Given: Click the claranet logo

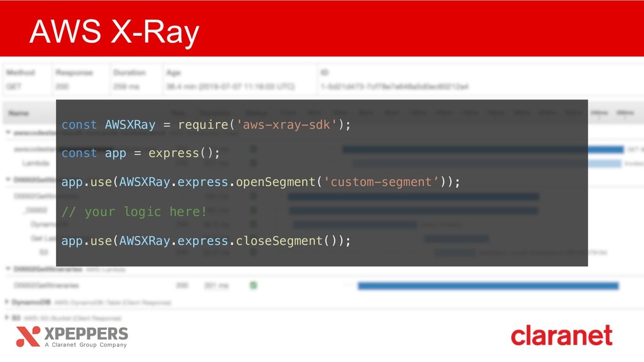Looking at the screenshot, I should [x=562, y=336].
